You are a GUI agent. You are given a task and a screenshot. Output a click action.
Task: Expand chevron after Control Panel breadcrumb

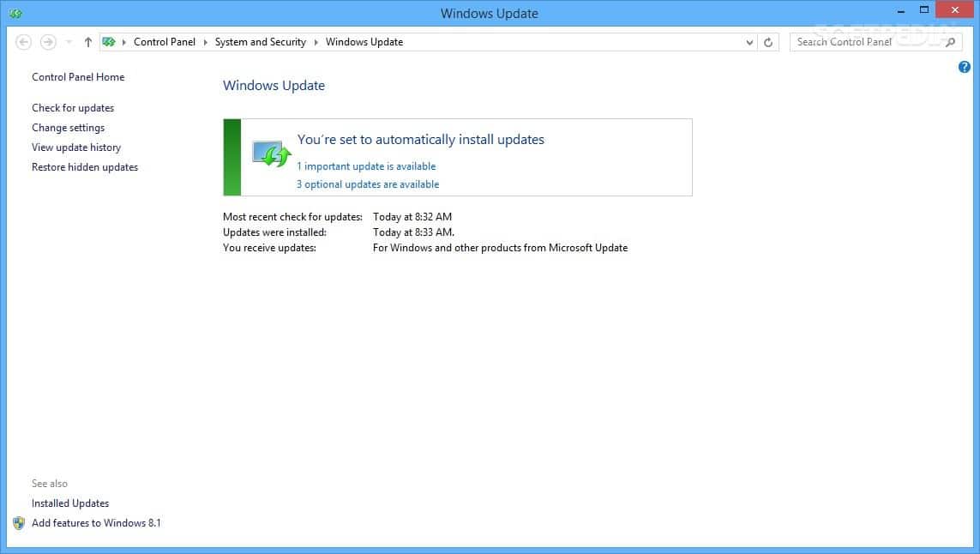[205, 42]
